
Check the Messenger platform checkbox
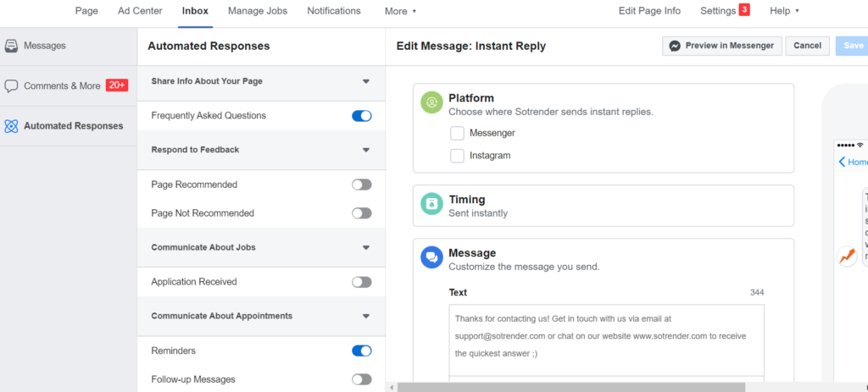click(457, 133)
